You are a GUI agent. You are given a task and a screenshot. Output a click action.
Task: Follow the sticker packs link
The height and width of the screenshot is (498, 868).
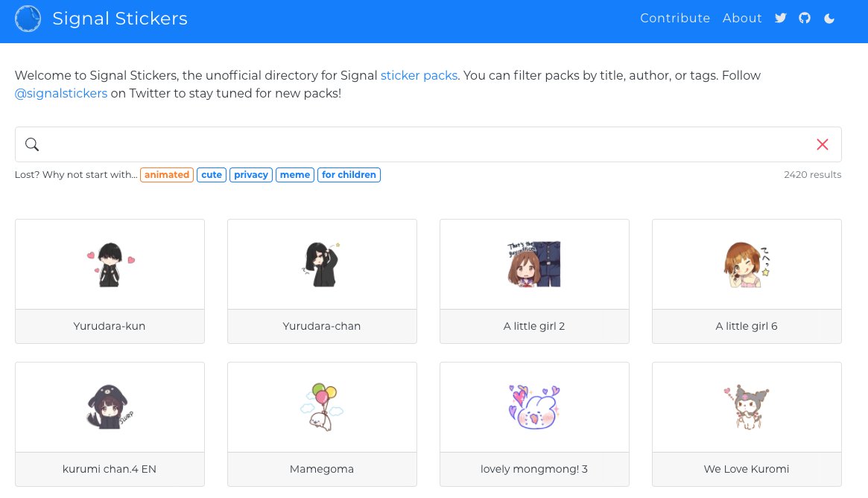click(x=419, y=76)
